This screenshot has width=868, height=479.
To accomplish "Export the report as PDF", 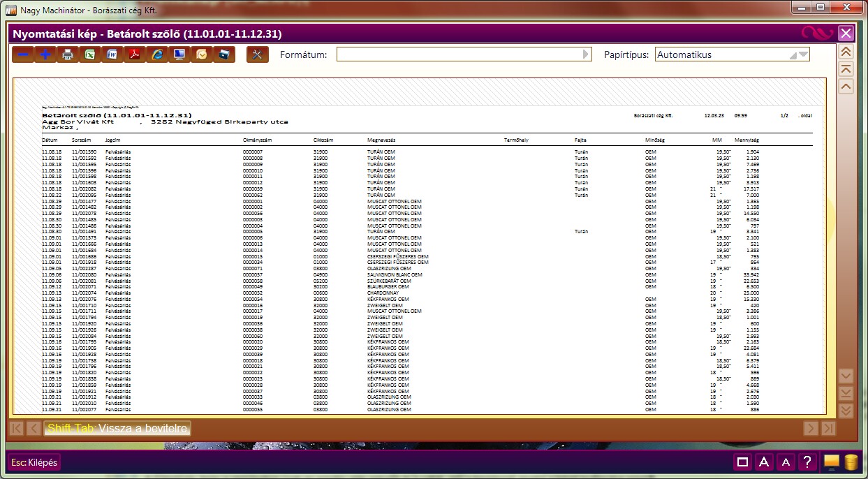I will (135, 54).
